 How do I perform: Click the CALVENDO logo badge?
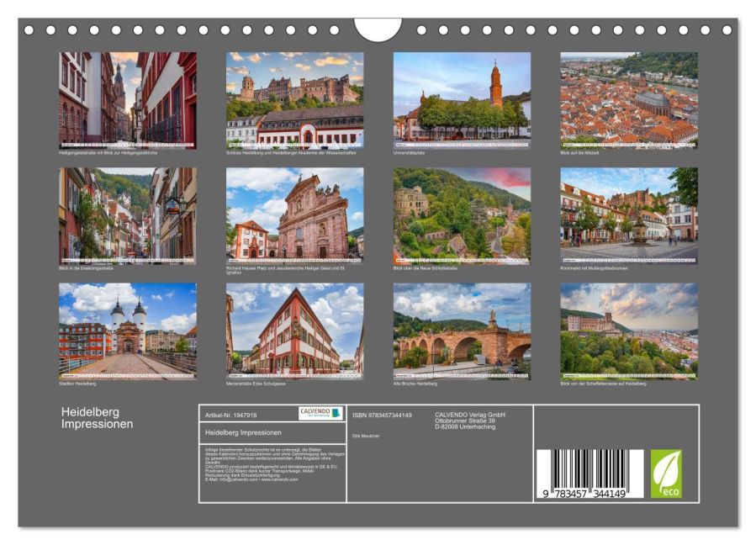point(320,413)
